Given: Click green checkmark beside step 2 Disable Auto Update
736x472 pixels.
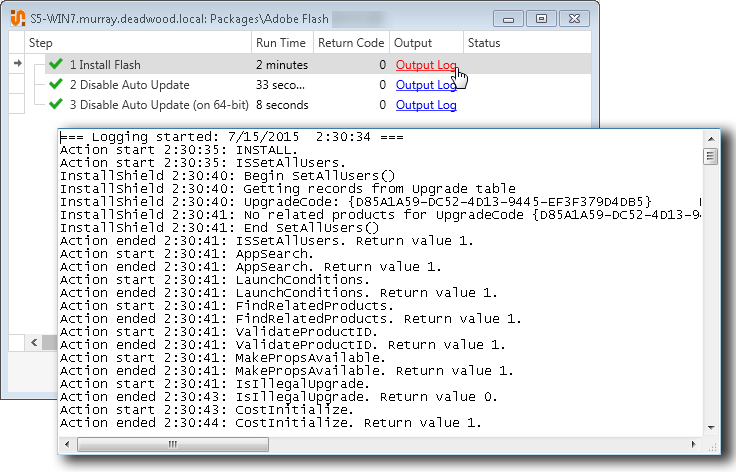Looking at the screenshot, I should [56, 85].
